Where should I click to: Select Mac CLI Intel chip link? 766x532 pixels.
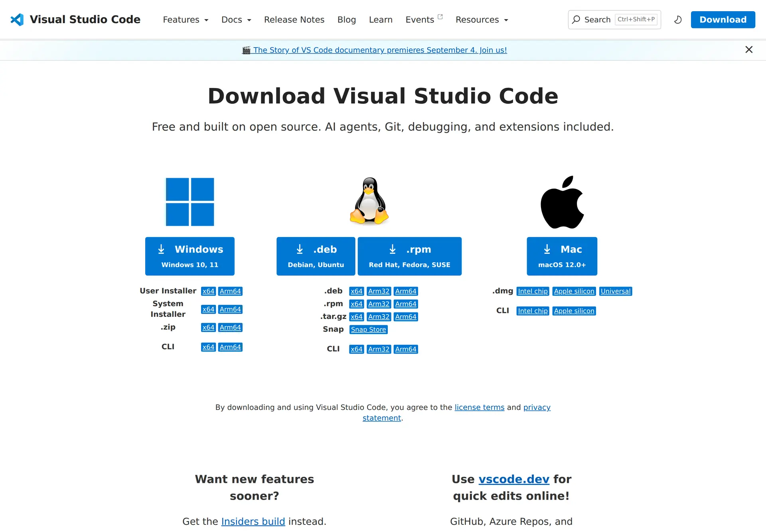[x=533, y=311]
